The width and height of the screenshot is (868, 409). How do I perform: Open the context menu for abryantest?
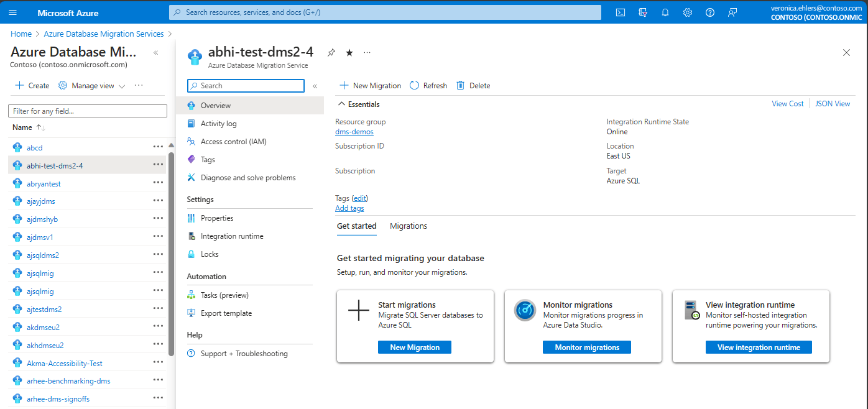pos(160,183)
